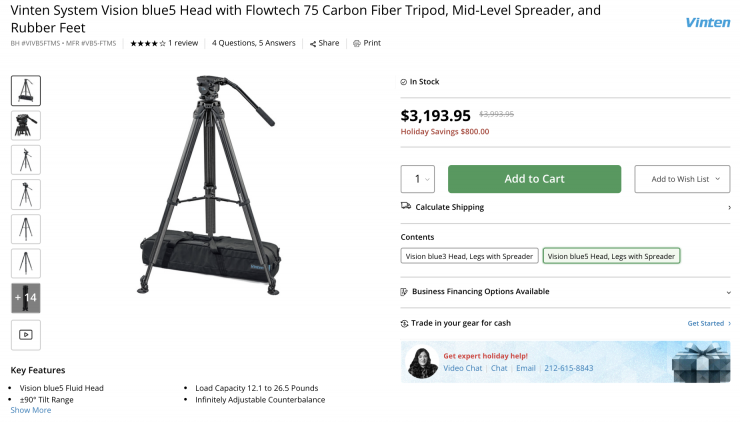Click the Vinten brand logo
The image size is (740, 422).
click(707, 23)
